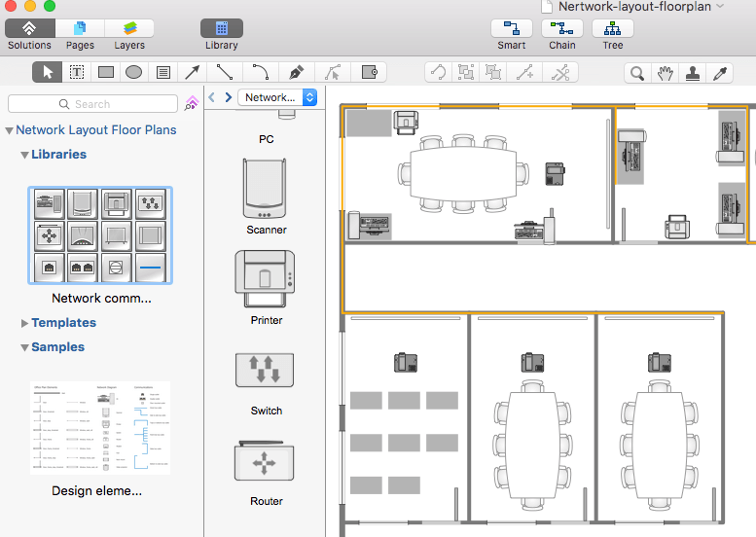Screen dimensions: 756x537
Task: Click the Search field in sidebar
Action: click(93, 104)
